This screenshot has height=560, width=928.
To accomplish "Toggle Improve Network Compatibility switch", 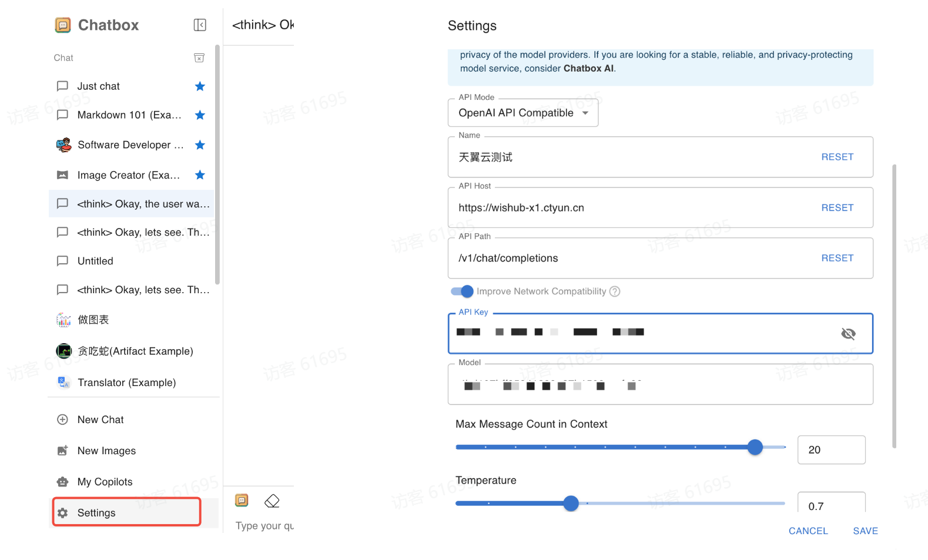I will pyautogui.click(x=462, y=291).
